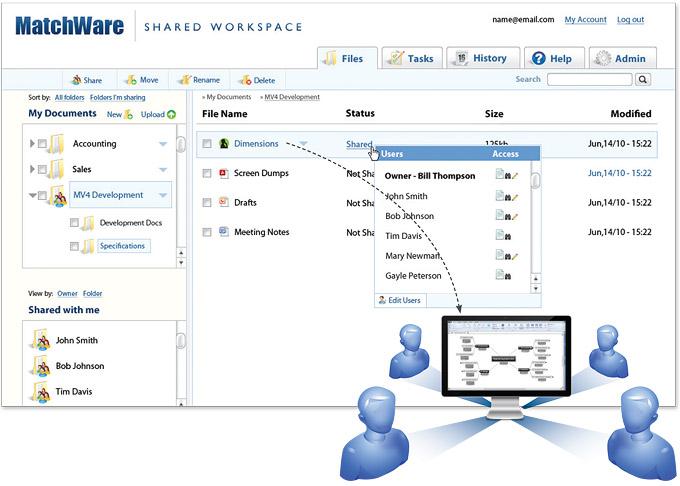The width and height of the screenshot is (680, 486).
Task: Collapse the MV4 Development folder arrow
Action: click(x=32, y=196)
